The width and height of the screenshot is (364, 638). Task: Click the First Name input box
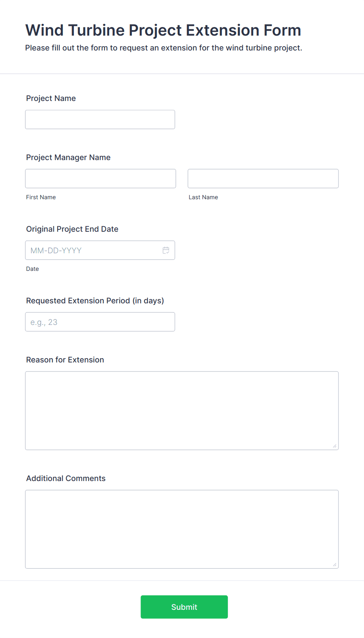tap(101, 178)
